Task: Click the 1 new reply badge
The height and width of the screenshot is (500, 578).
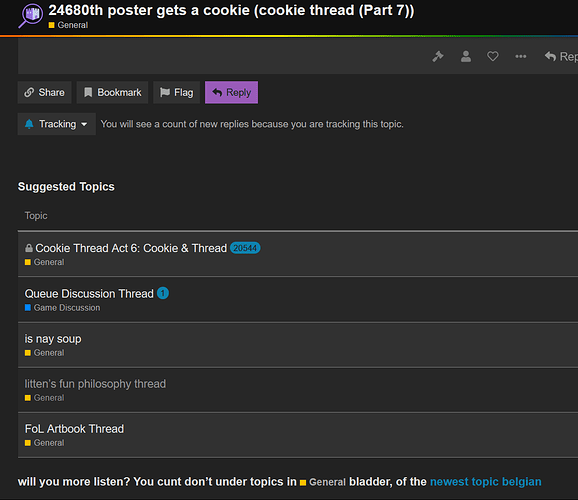Action: pos(163,294)
